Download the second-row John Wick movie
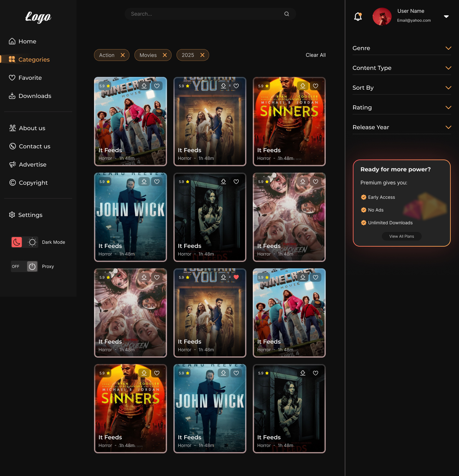 (144, 182)
